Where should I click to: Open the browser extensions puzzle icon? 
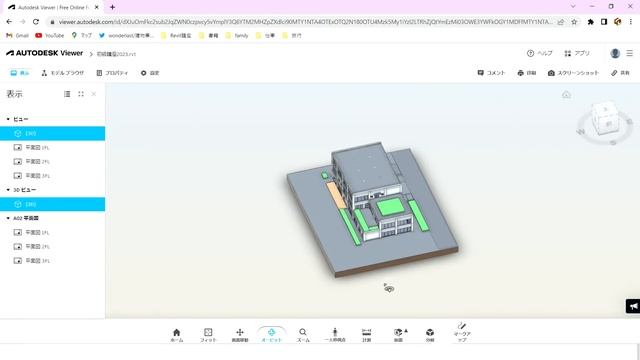click(x=590, y=22)
